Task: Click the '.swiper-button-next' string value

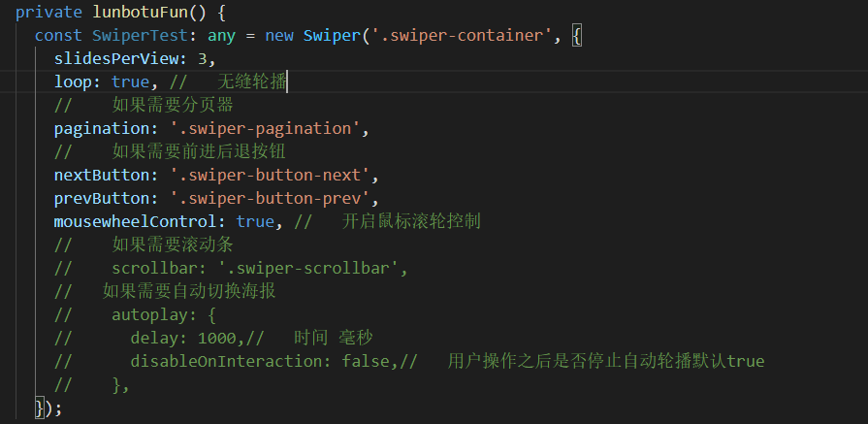Action: tap(270, 175)
